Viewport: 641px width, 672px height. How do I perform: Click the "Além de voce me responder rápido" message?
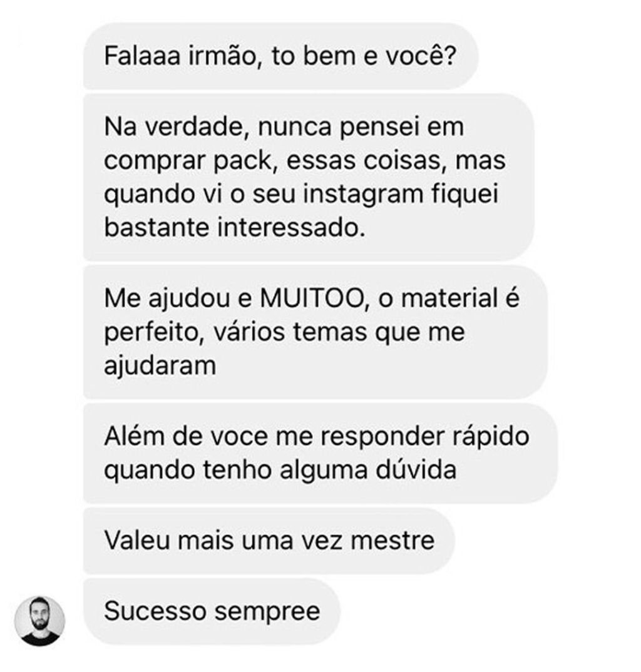pyautogui.click(x=320, y=453)
